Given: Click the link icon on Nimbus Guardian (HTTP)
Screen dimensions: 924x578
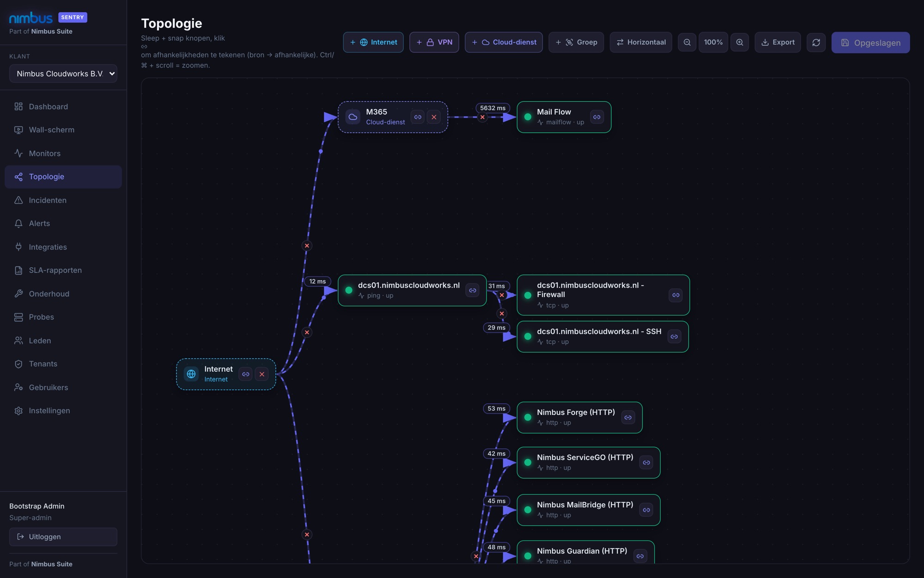Looking at the screenshot, I should pos(640,556).
